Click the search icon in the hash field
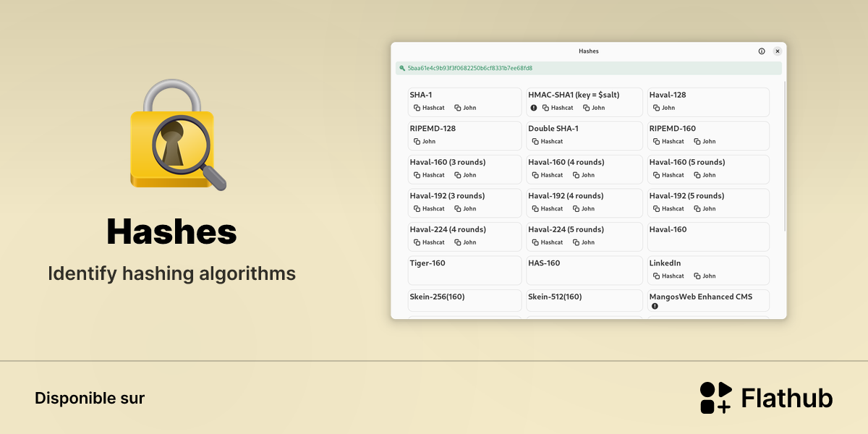 pyautogui.click(x=402, y=68)
